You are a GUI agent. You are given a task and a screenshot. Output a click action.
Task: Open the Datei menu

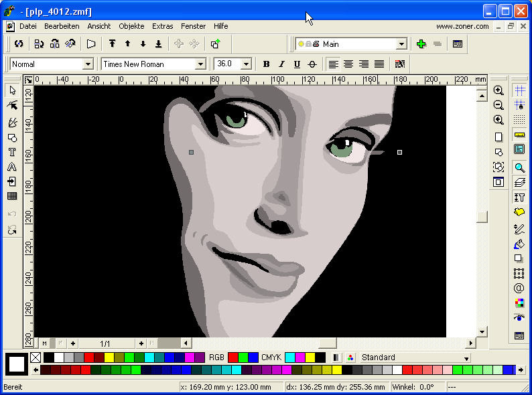tap(28, 26)
